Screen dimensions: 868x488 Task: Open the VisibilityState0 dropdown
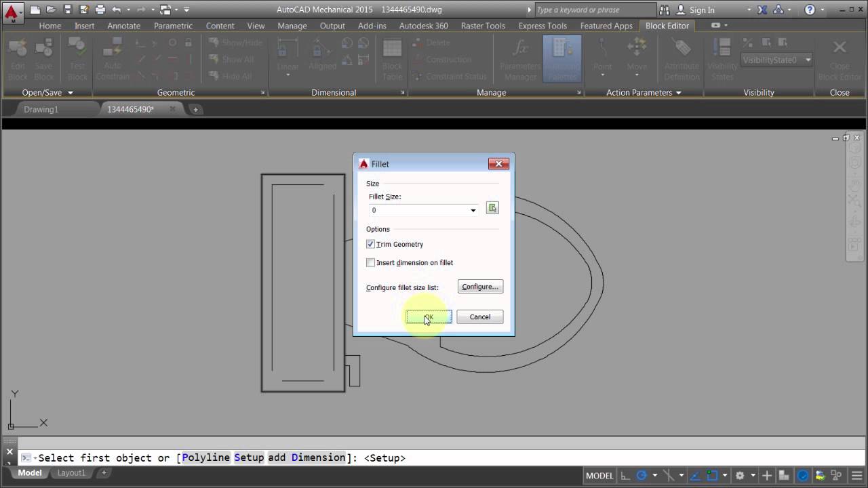pyautogui.click(x=808, y=60)
